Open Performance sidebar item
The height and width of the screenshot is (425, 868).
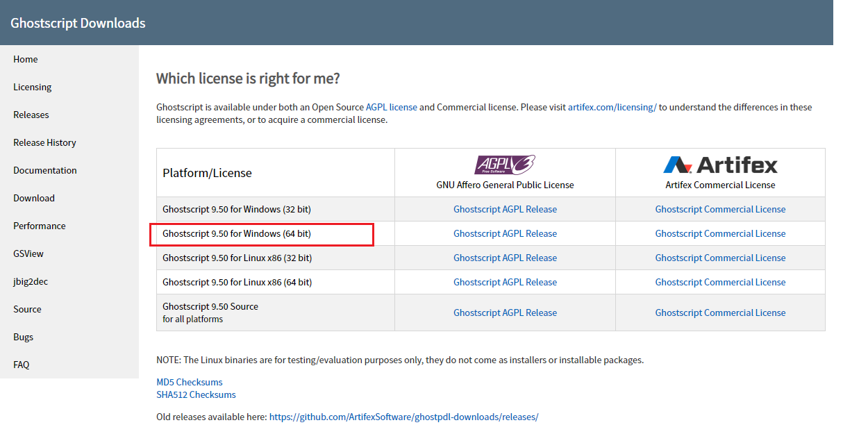pyautogui.click(x=40, y=226)
